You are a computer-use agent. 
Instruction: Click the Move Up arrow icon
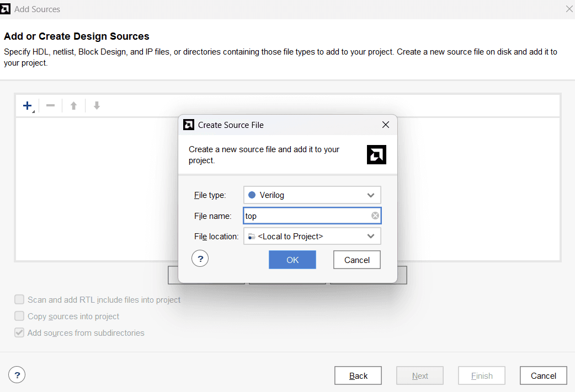click(x=73, y=105)
